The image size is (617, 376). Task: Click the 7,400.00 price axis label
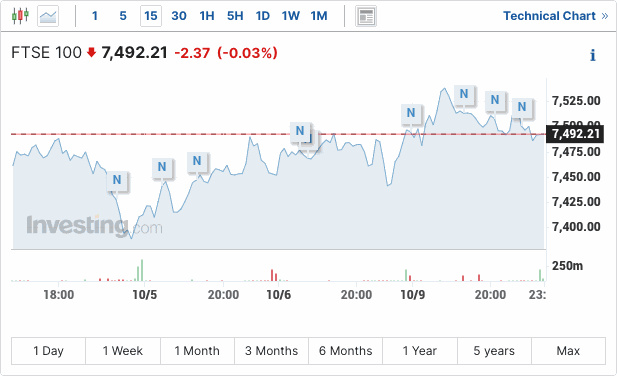pyautogui.click(x=576, y=227)
